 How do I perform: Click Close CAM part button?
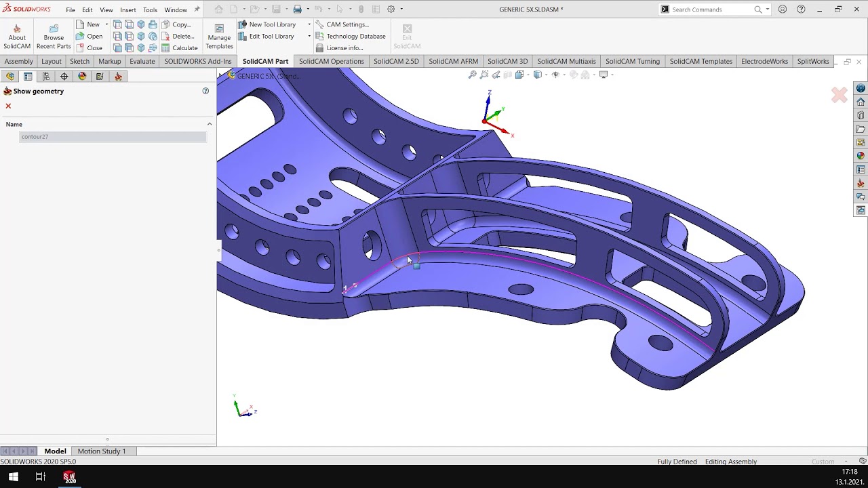pos(89,48)
